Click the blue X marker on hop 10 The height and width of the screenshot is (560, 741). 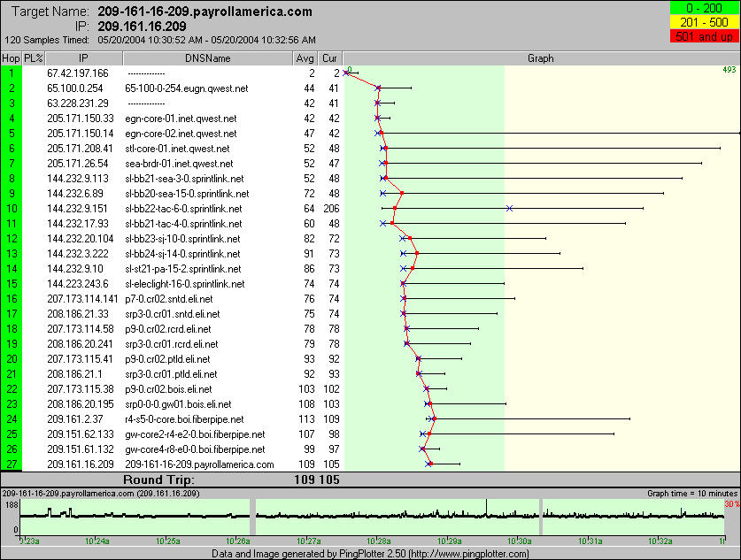point(509,208)
